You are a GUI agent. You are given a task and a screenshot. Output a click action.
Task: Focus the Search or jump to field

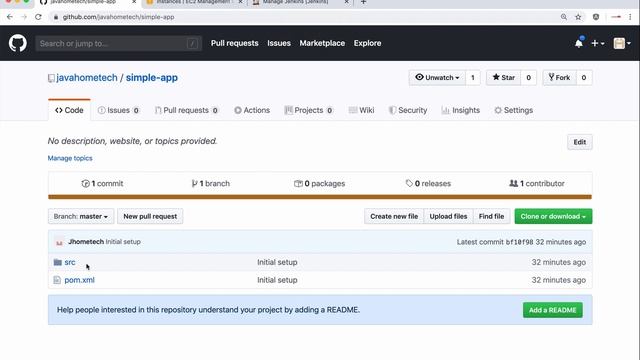click(x=118, y=43)
